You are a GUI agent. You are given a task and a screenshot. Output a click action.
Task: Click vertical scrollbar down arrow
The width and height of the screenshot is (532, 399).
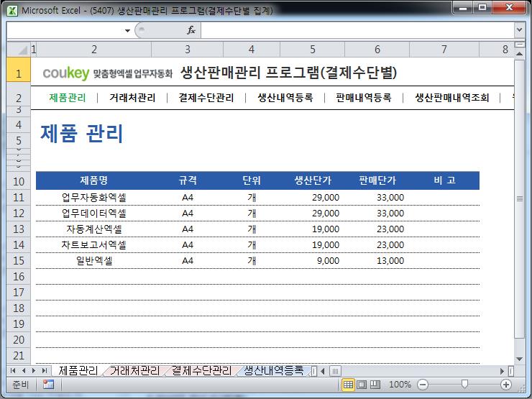pyautogui.click(x=519, y=359)
